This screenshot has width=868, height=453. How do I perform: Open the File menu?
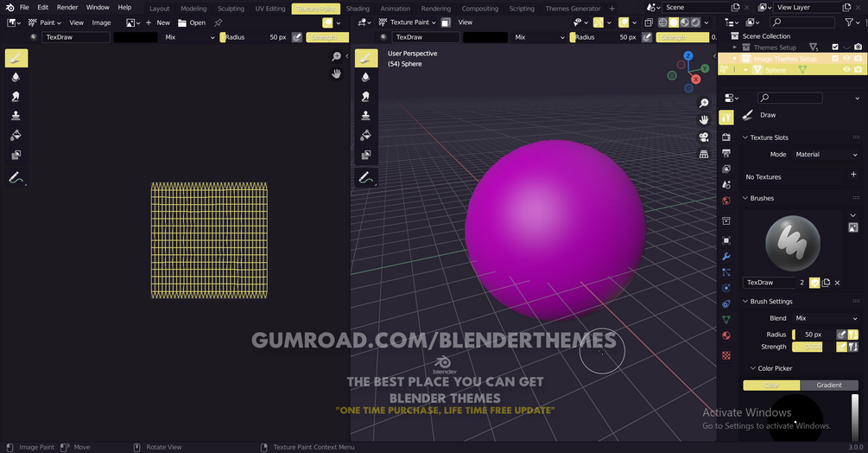[x=24, y=7]
